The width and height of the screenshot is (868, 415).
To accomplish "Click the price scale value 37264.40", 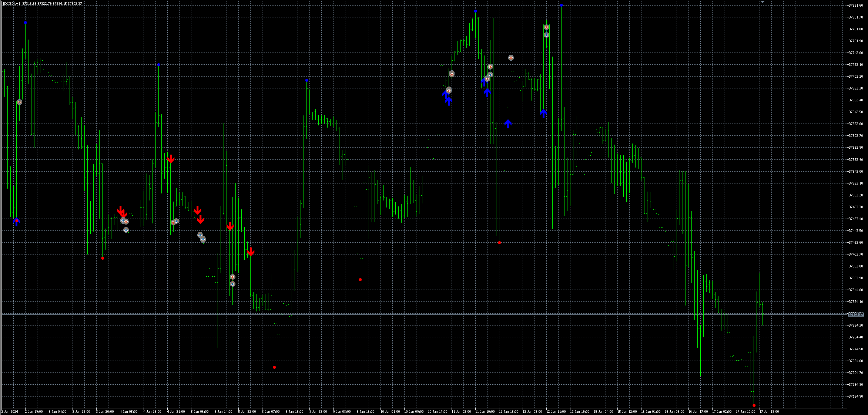I will click(856, 337).
